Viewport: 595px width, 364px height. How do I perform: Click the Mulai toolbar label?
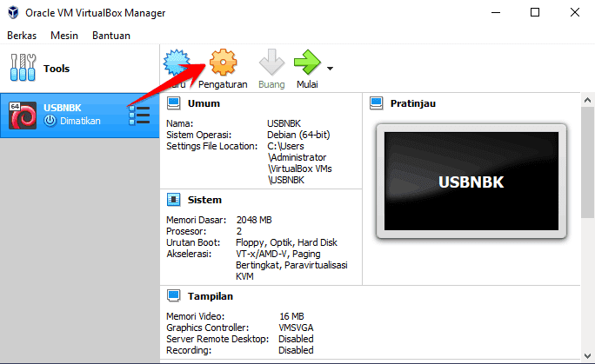coord(307,84)
